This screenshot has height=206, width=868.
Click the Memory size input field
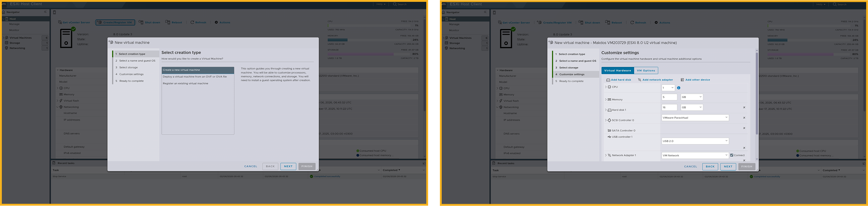pyautogui.click(x=669, y=97)
